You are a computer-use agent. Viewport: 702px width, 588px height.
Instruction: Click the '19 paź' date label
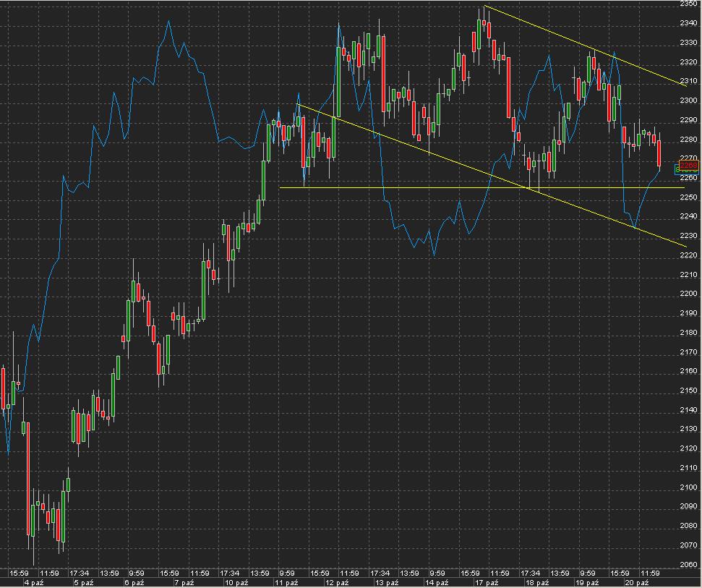[587, 583]
